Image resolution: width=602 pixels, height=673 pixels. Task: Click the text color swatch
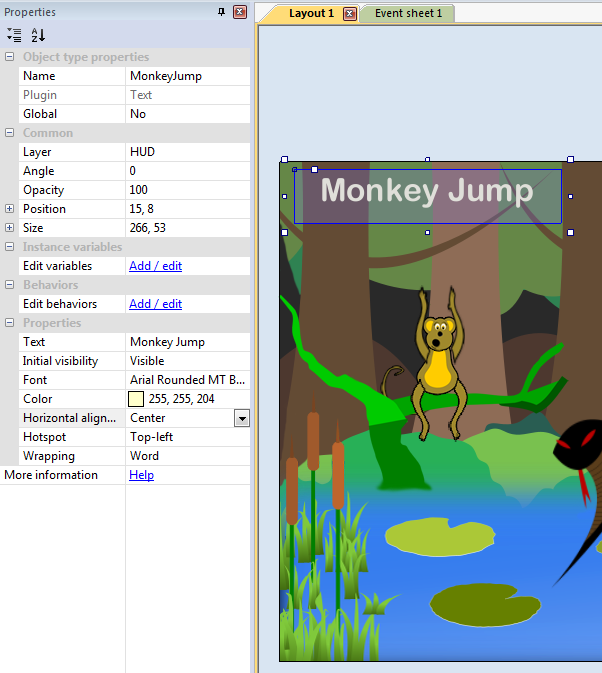click(x=136, y=399)
